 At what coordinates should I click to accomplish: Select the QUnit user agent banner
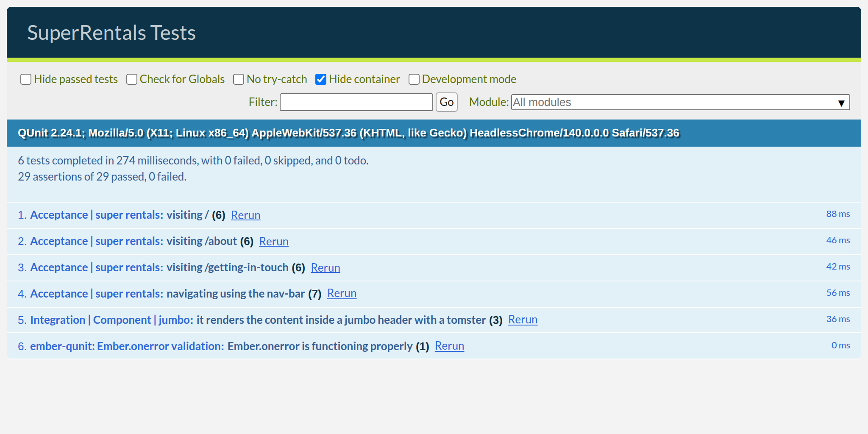click(348, 133)
